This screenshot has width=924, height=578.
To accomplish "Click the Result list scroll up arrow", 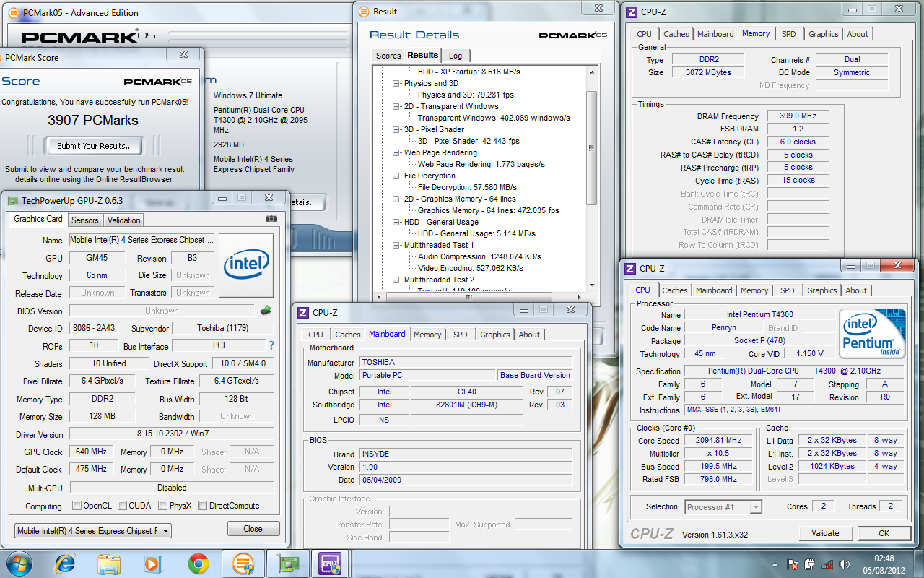I will tap(592, 72).
